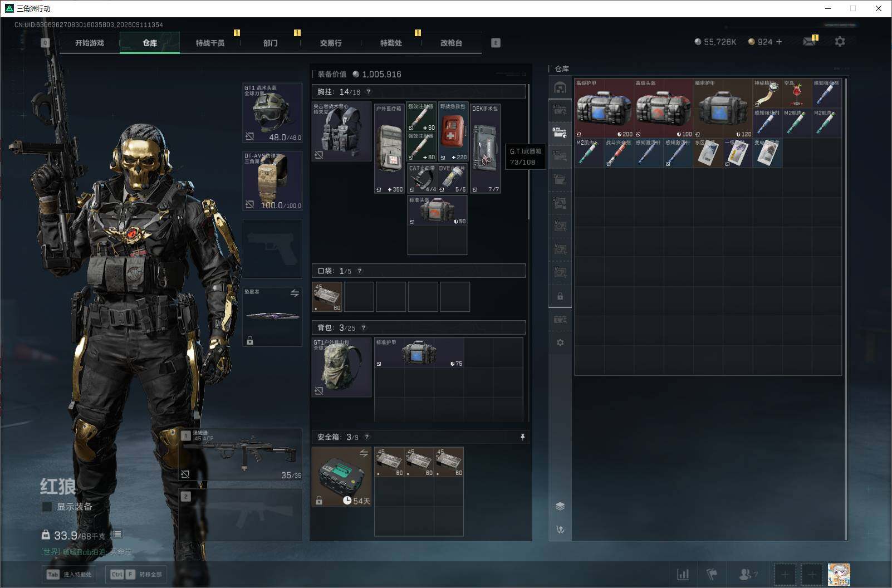The height and width of the screenshot is (588, 892).
Task: Open the mail inbox icon
Action: click(810, 42)
